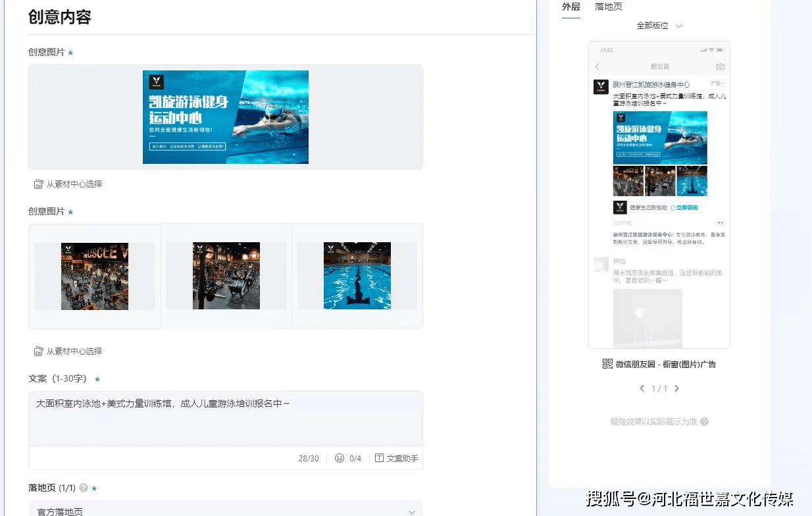812x516 pixels.
Task: Click the QR code icon beside 微信朋友圈
Action: coord(607,364)
